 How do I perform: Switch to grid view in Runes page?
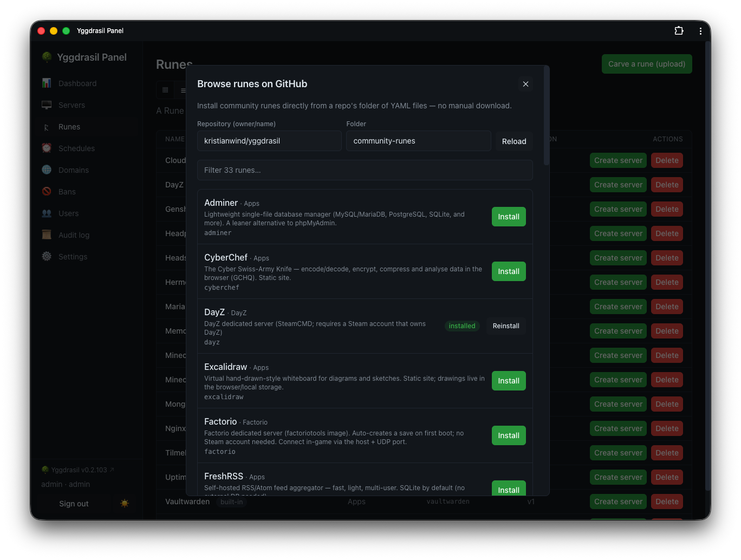165,90
